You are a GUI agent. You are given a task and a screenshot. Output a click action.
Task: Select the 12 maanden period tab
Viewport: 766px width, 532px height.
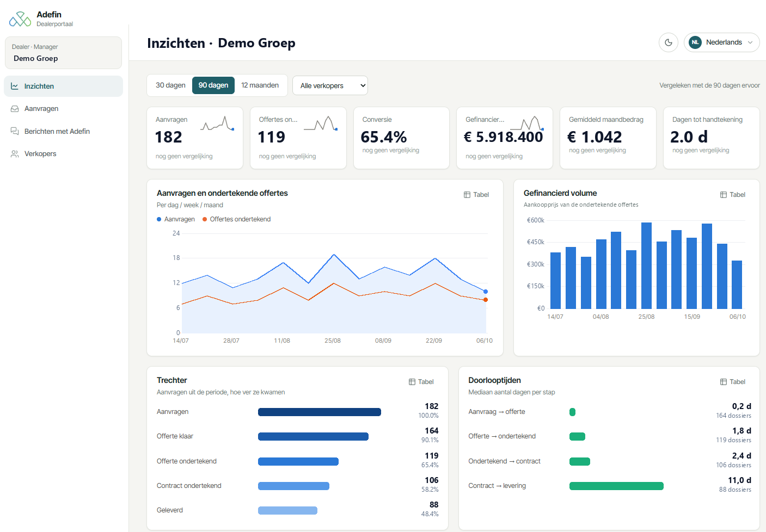(x=260, y=85)
